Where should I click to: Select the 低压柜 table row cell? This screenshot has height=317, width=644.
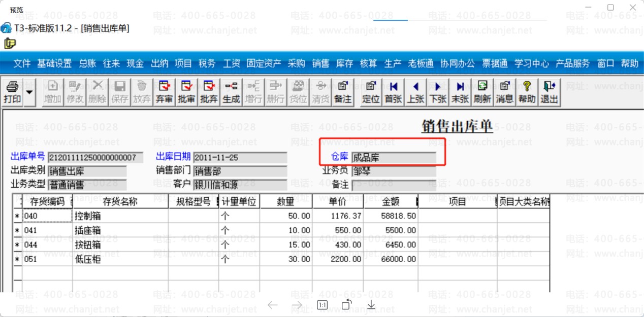tap(120, 259)
